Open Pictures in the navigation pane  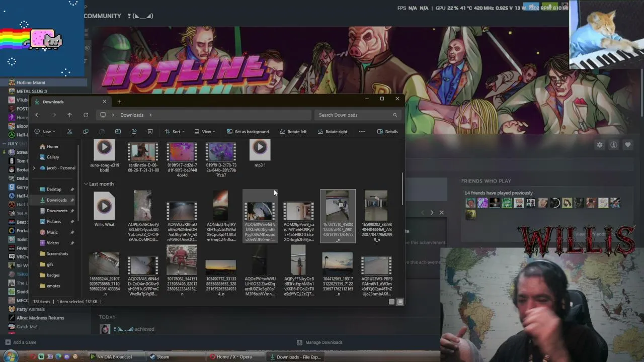tap(54, 222)
